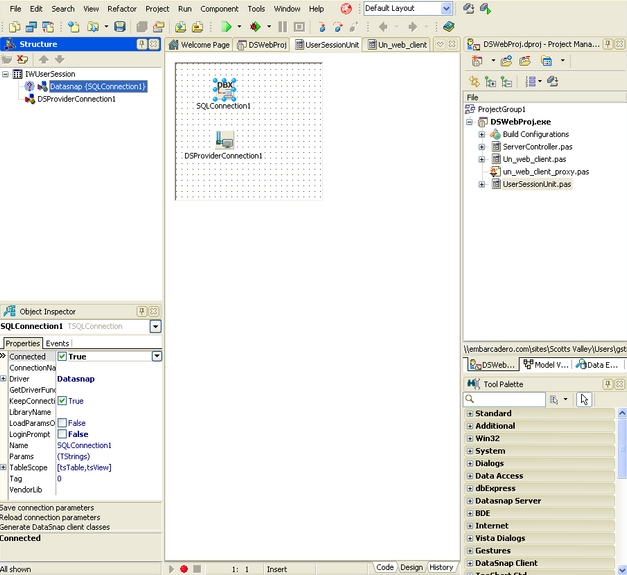Open the Data Explorer tab
The width and height of the screenshot is (627, 575).
[597, 364]
